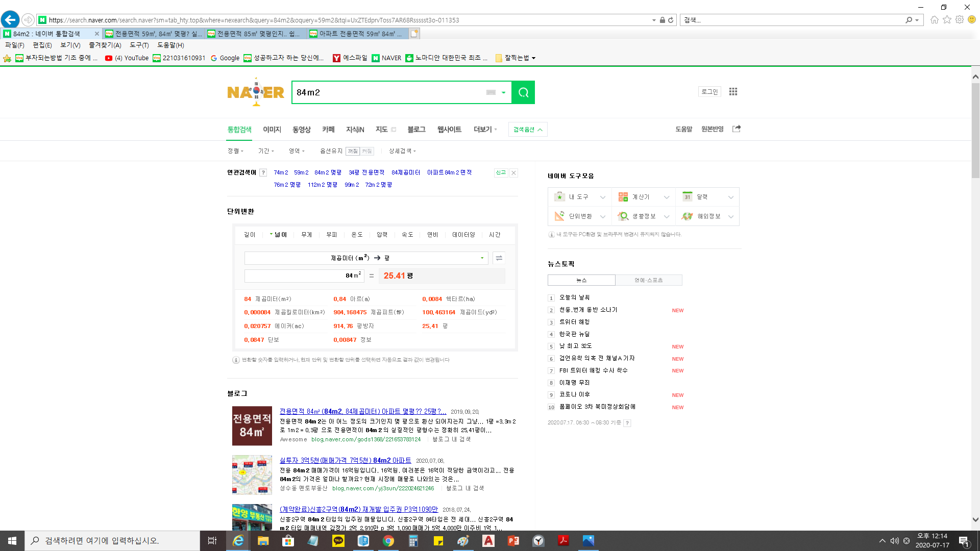Image resolution: width=980 pixels, height=551 pixels.
Task: Set 옵션유지 toggle to 꺼짐
Action: 353,152
